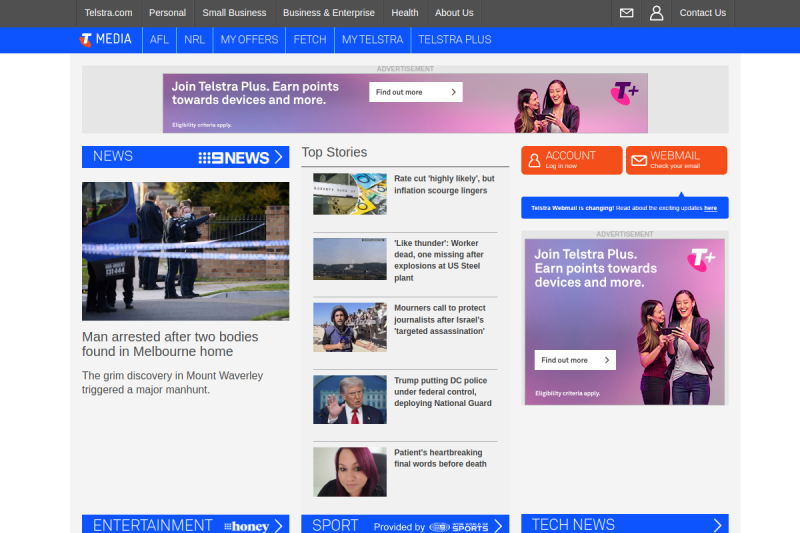Image resolution: width=800 pixels, height=533 pixels.
Task: Click the NEWS section title text
Action: click(113, 156)
